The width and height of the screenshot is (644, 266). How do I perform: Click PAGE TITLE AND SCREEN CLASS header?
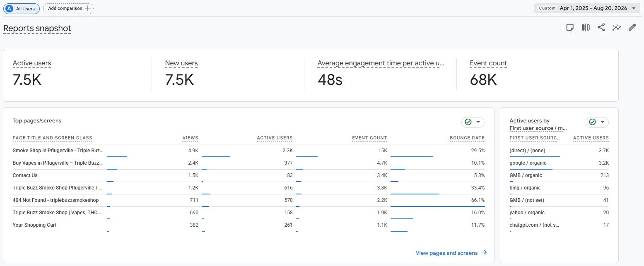(53, 138)
